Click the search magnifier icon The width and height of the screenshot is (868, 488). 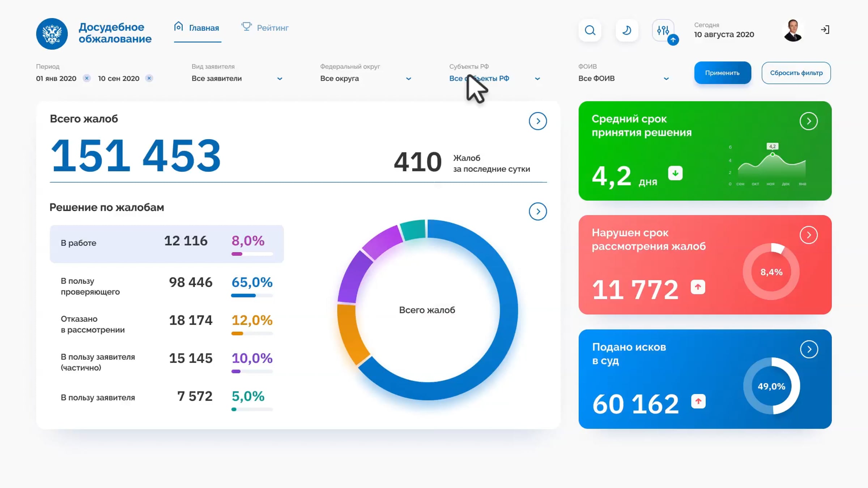[x=590, y=30]
